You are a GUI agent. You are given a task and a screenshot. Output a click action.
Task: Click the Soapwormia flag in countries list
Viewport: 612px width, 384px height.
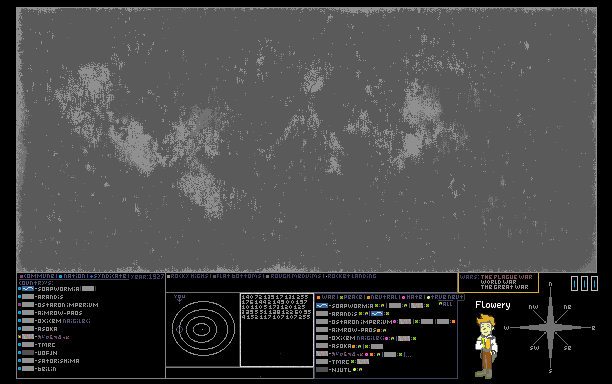(x=28, y=289)
